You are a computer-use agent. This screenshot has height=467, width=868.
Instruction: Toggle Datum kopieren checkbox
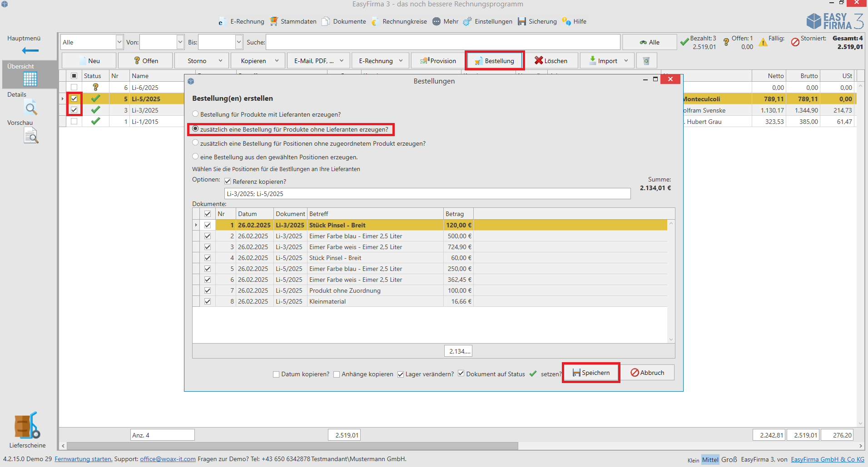point(276,374)
